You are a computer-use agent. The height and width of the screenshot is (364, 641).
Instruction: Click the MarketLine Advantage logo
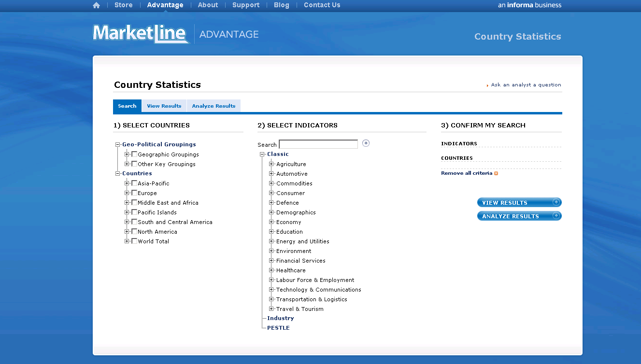(176, 34)
